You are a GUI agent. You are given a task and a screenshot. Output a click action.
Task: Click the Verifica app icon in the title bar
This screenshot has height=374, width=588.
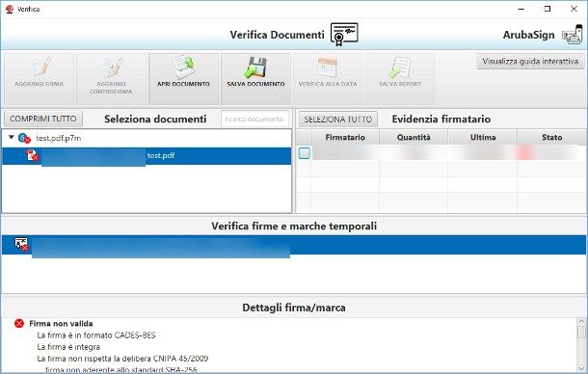pos(10,9)
